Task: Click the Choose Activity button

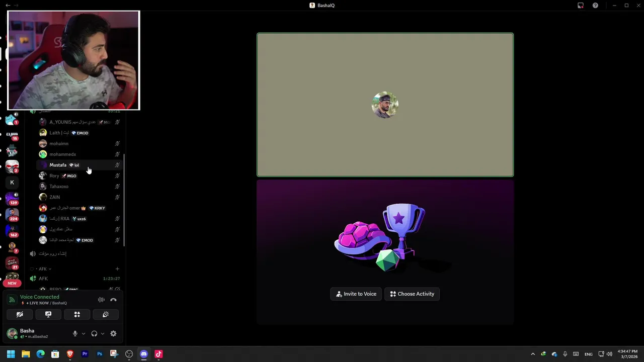Action: pyautogui.click(x=412, y=294)
